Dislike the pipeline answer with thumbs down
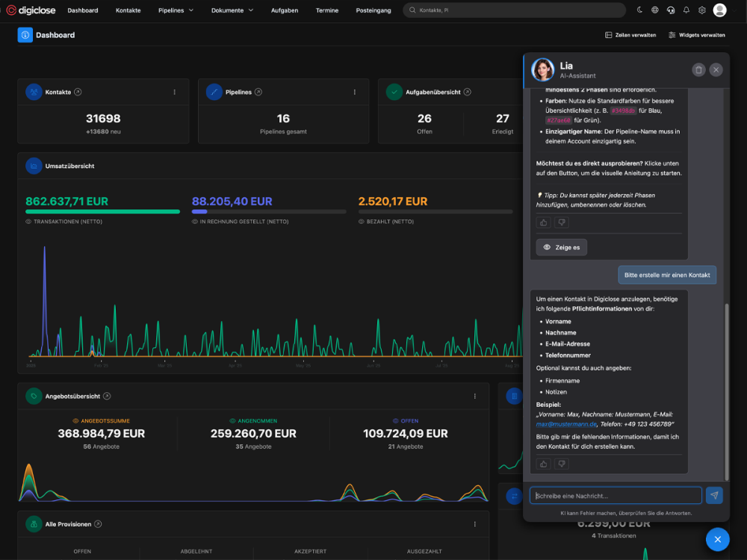The height and width of the screenshot is (560, 747). (562, 223)
